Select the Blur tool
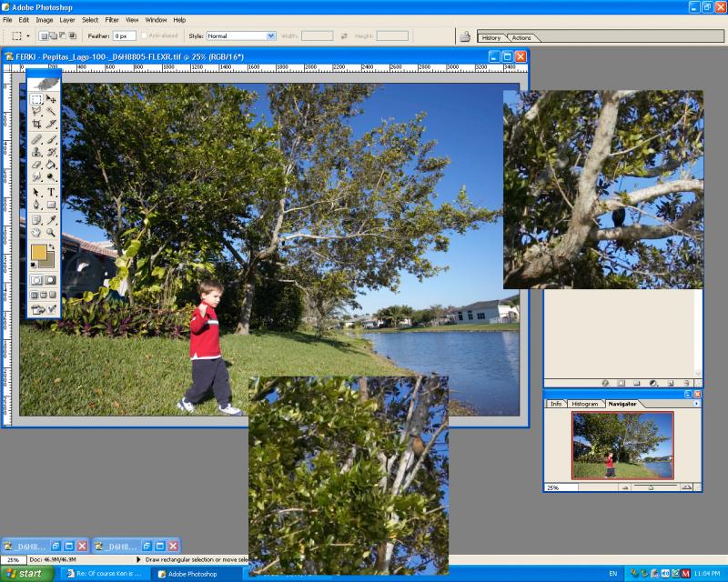 (x=36, y=176)
